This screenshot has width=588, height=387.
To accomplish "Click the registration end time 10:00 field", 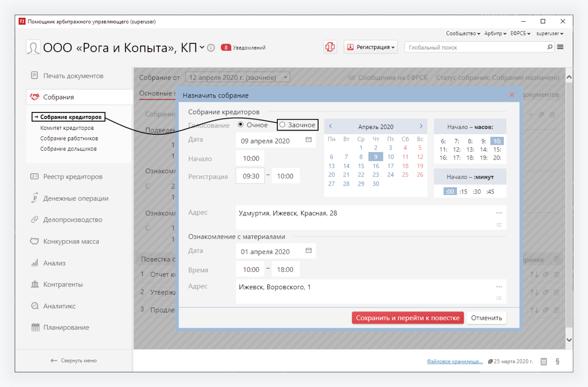I will (285, 176).
